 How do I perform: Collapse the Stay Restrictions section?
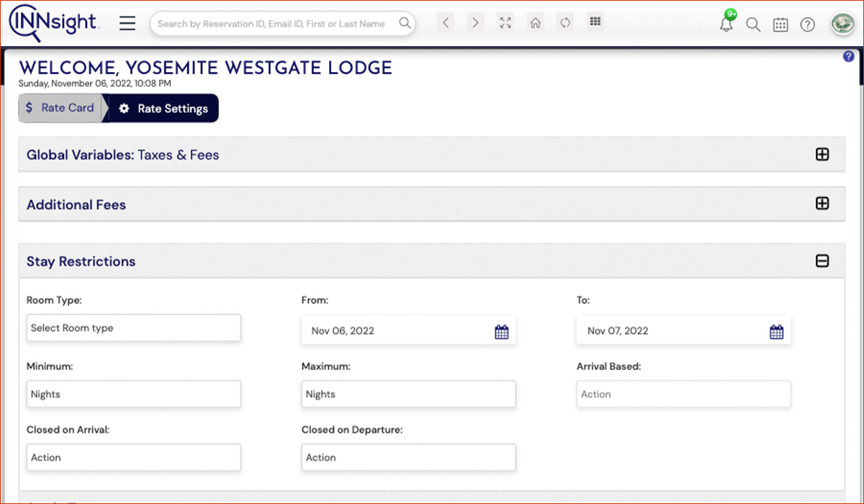(822, 261)
